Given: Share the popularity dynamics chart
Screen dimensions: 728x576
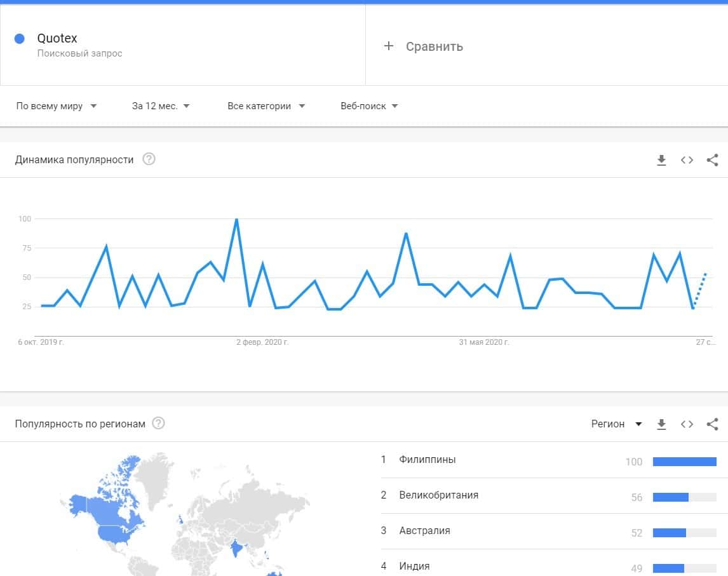Looking at the screenshot, I should (712, 160).
